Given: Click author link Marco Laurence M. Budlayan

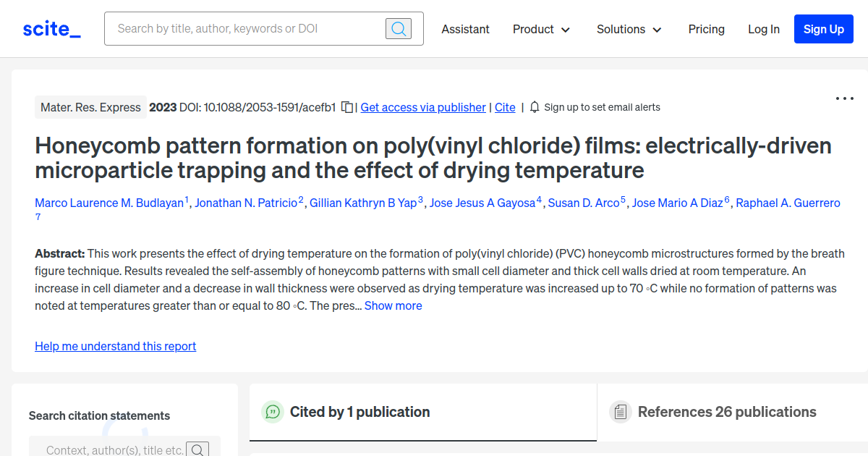Looking at the screenshot, I should click(x=109, y=203).
